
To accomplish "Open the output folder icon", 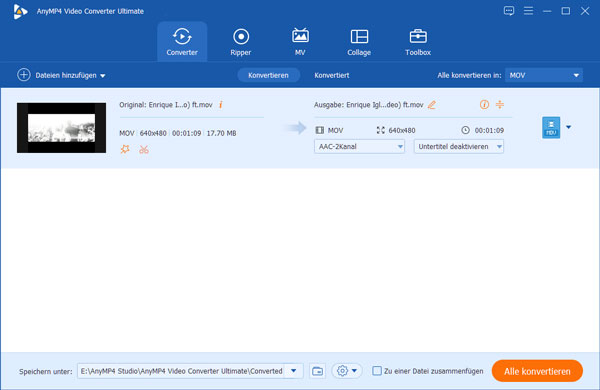I will pos(318,371).
